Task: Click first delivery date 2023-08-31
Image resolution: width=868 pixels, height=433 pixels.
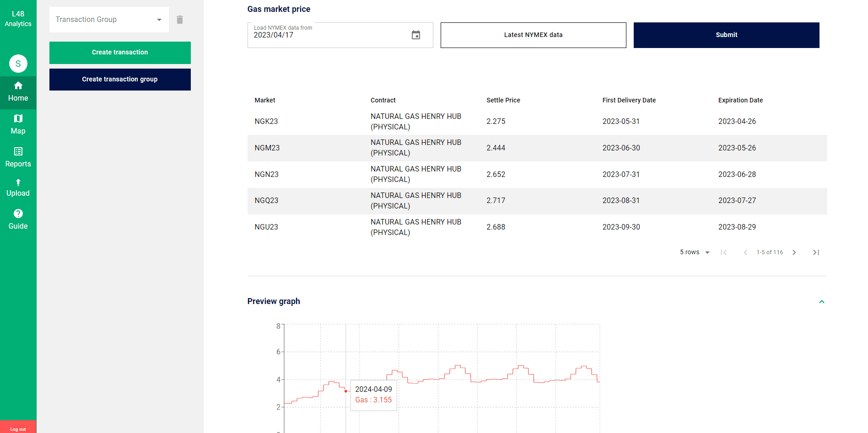Action: tap(621, 201)
